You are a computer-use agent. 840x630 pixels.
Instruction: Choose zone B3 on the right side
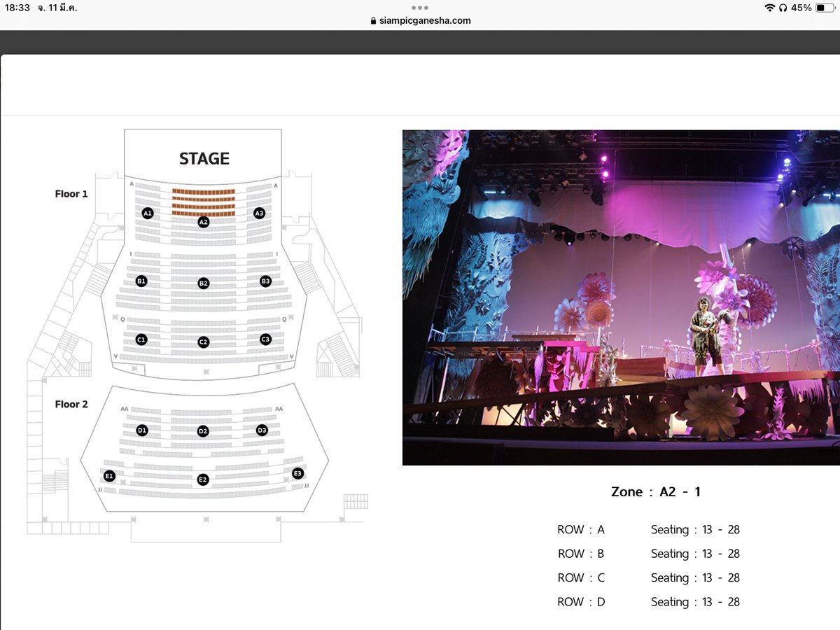coord(265,281)
